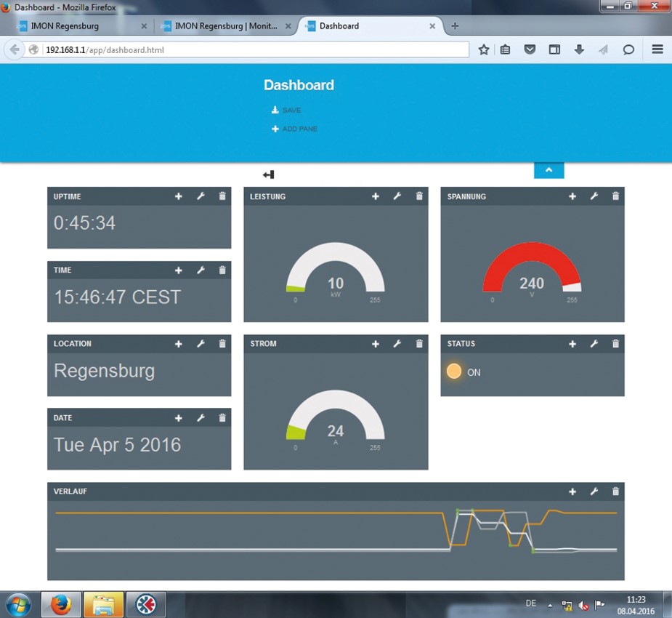Image resolution: width=672 pixels, height=618 pixels.
Task: Edit VERLAUF pane via wrench icon
Action: [x=594, y=492]
